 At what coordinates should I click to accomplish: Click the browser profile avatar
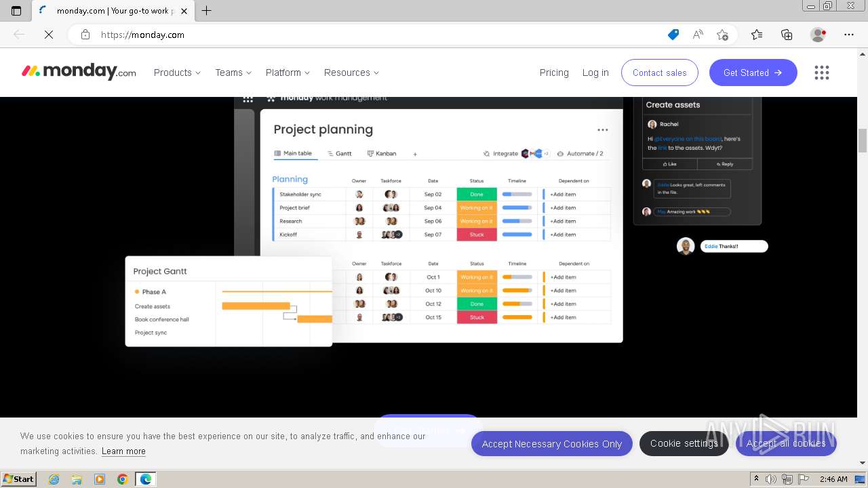pyautogui.click(x=818, y=35)
